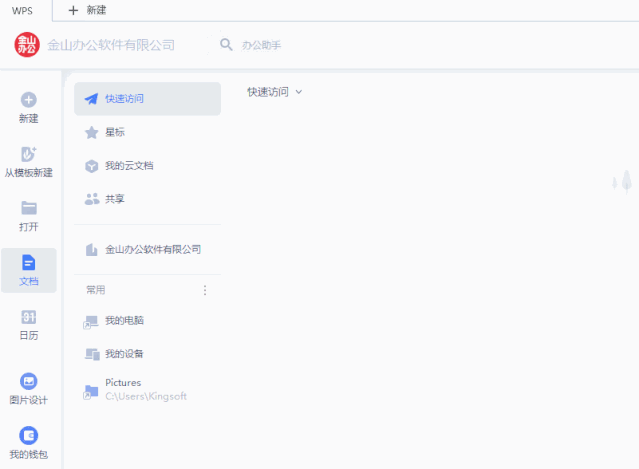
Task: Click the more options dots beside 常用
Action: point(205,290)
